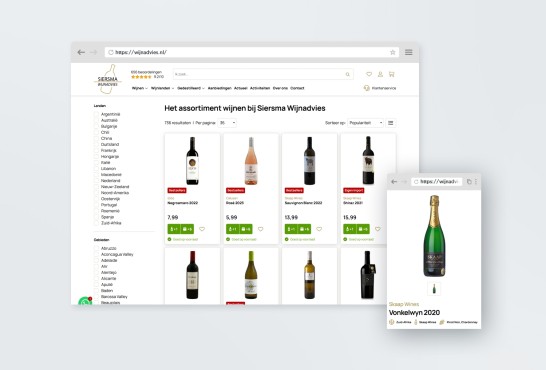Viewport: 546px width, 370px height.
Task: Open the Per pagina dropdown
Action: [227, 123]
